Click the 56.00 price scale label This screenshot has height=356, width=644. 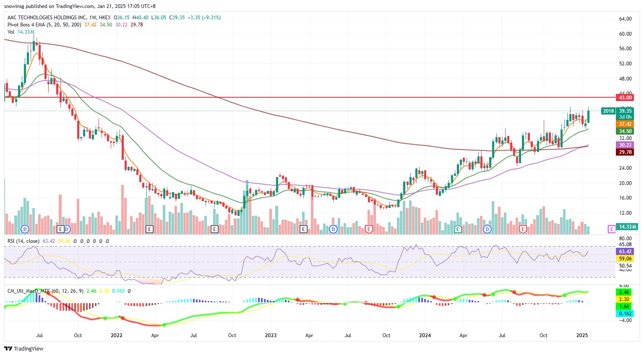(x=625, y=49)
